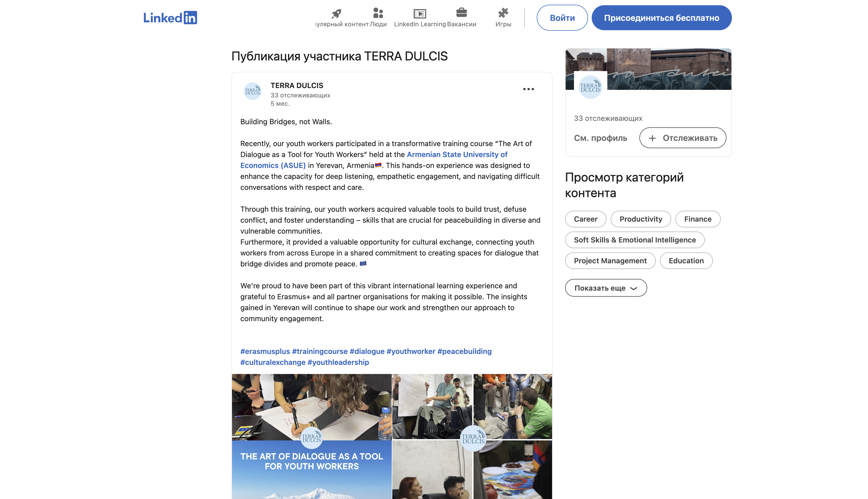This screenshot has height=499, width=868.
Task: Select Soft Skills & Emotional Intelligence chip
Action: 634,240
